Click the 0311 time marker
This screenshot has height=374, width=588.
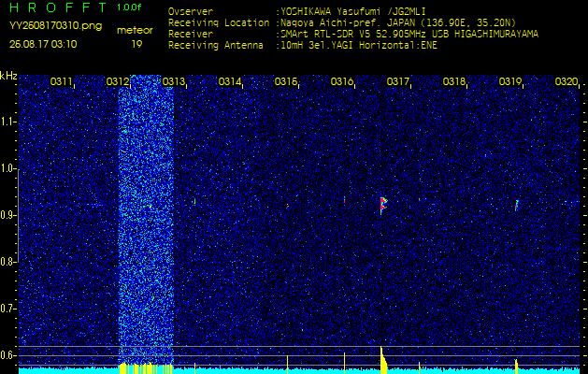(x=61, y=81)
